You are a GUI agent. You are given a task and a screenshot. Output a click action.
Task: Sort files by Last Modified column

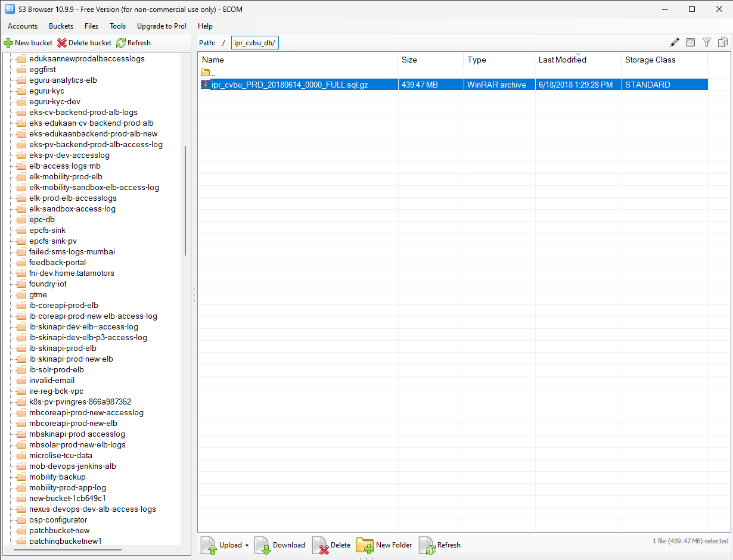click(562, 60)
